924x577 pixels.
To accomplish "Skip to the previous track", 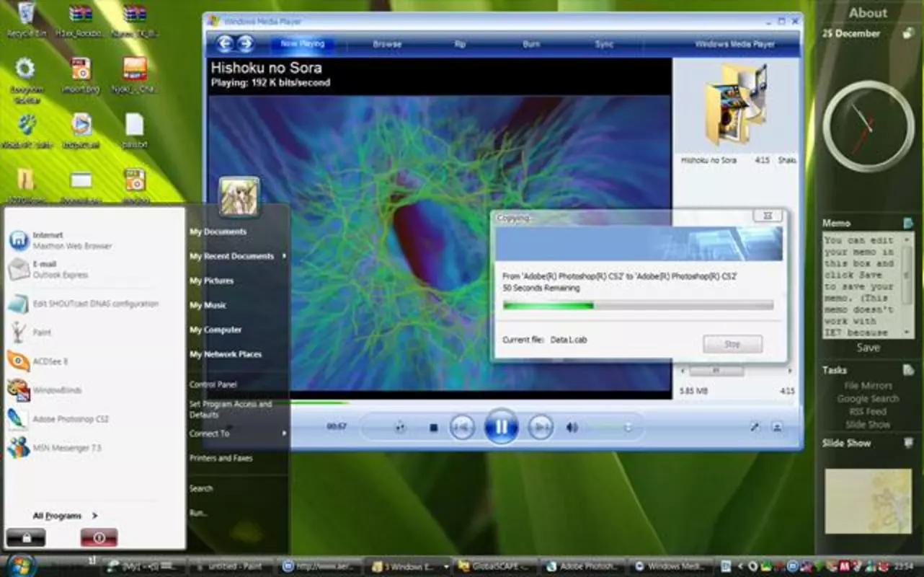I will (463, 428).
